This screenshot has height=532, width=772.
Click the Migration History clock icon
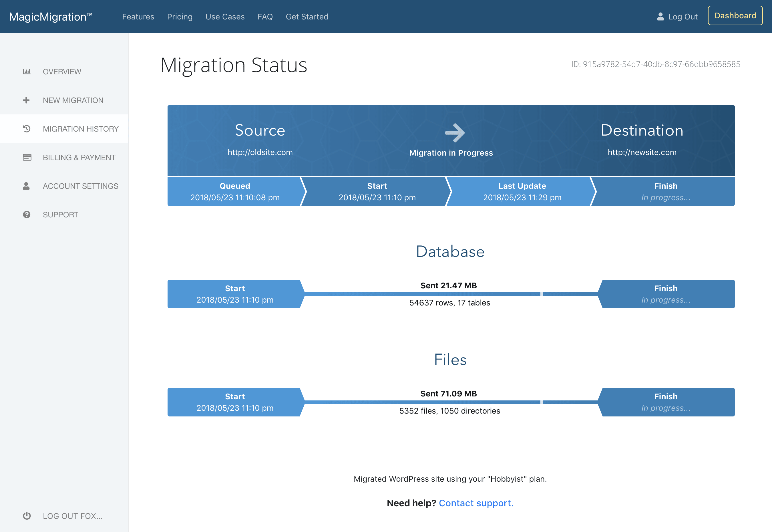(x=27, y=129)
